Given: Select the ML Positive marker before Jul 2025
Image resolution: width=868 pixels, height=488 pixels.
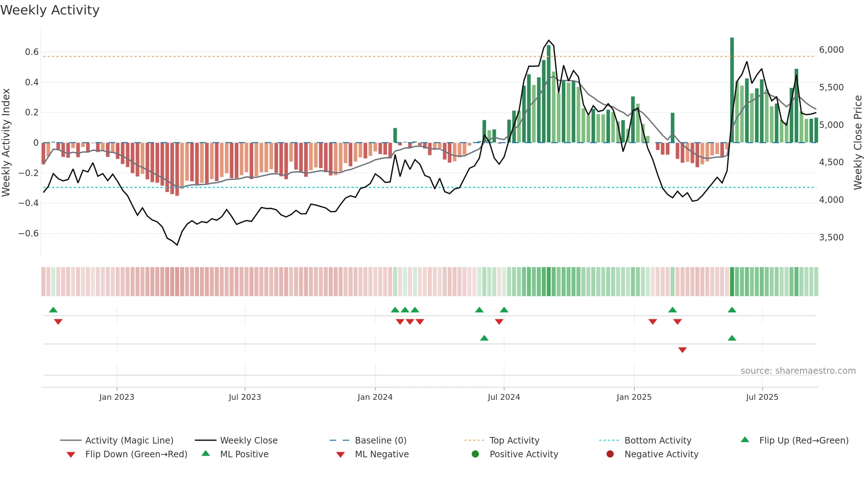Looking at the screenshot, I should pyautogui.click(x=732, y=338).
